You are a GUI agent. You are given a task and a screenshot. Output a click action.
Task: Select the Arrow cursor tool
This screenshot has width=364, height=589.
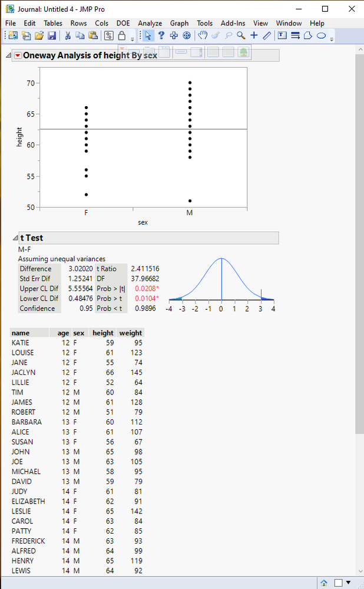pyautogui.click(x=148, y=36)
